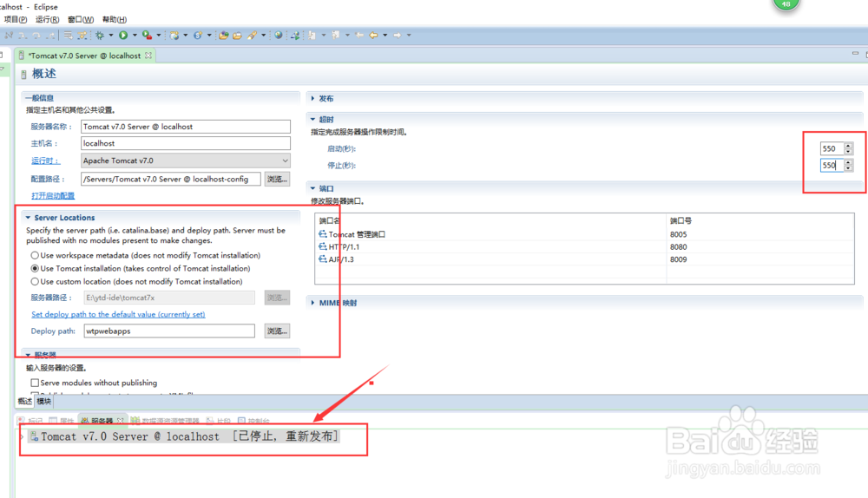868x498 pixels.
Task: Collapse the 超时 section
Action: pos(312,119)
